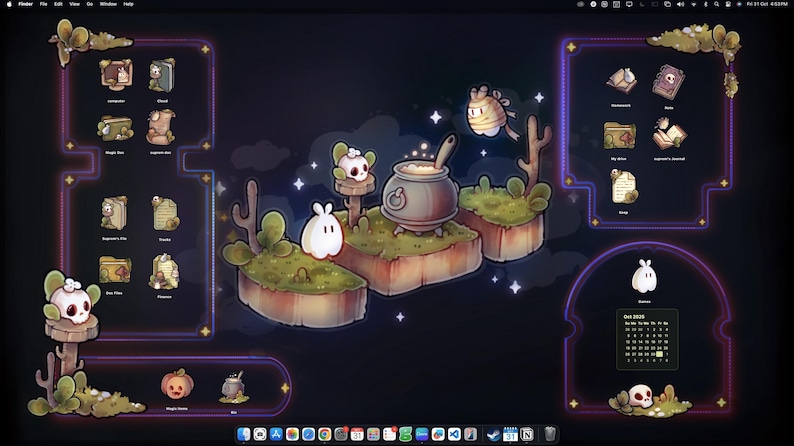Open the Doc Files folder

click(x=115, y=270)
